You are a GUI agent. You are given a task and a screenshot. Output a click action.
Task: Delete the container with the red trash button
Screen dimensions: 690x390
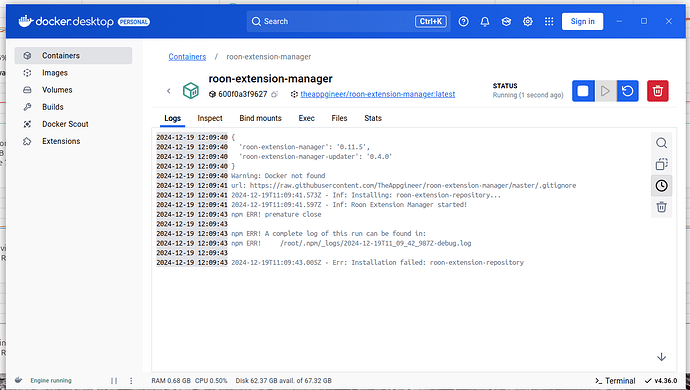657,91
